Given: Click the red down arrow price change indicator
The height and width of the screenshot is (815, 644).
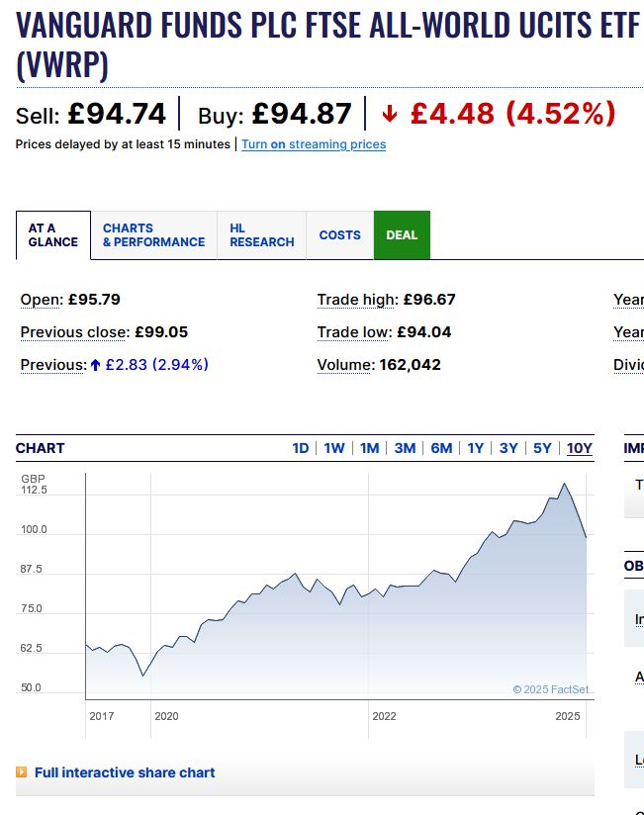Looking at the screenshot, I should [x=390, y=115].
